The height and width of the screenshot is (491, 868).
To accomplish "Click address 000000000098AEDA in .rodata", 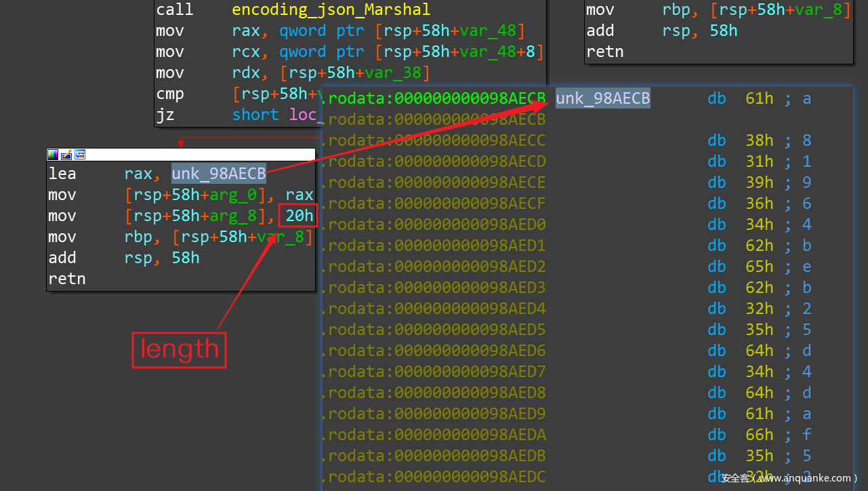I will coord(470,435).
